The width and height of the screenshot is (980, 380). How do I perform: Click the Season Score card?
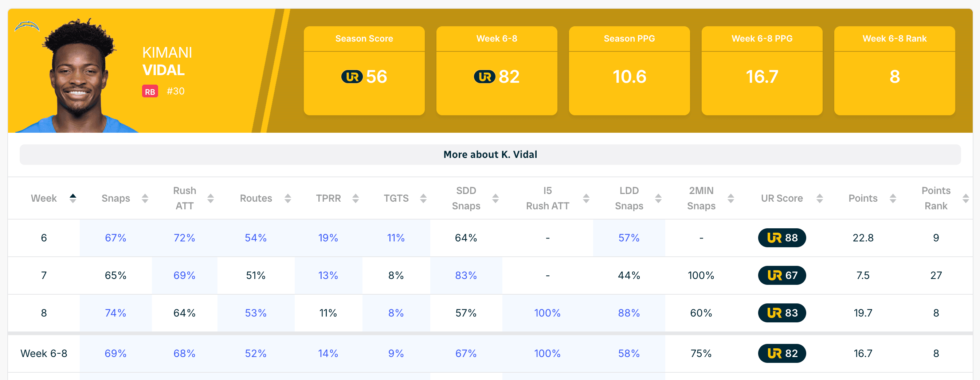[364, 71]
